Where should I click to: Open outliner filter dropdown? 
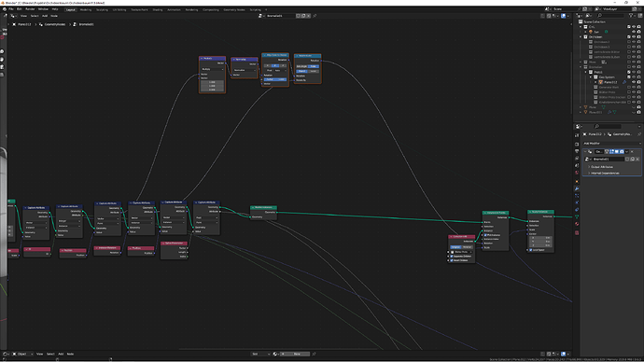point(633,16)
